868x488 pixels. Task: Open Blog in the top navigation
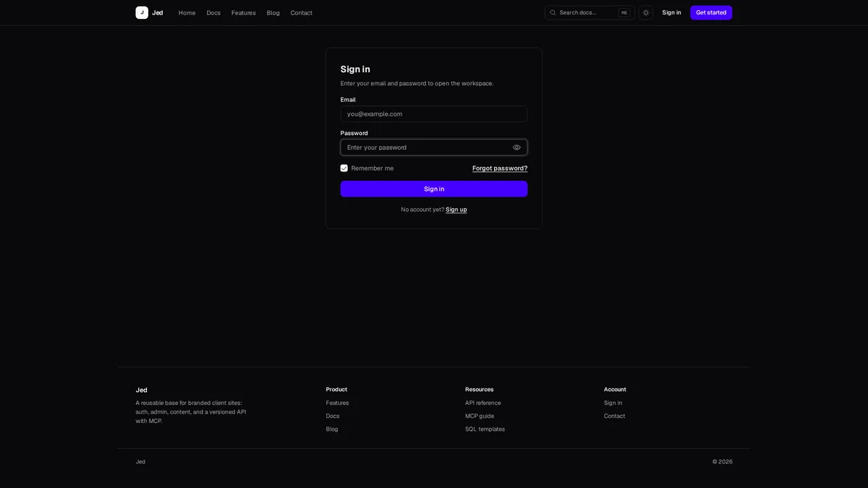point(273,12)
